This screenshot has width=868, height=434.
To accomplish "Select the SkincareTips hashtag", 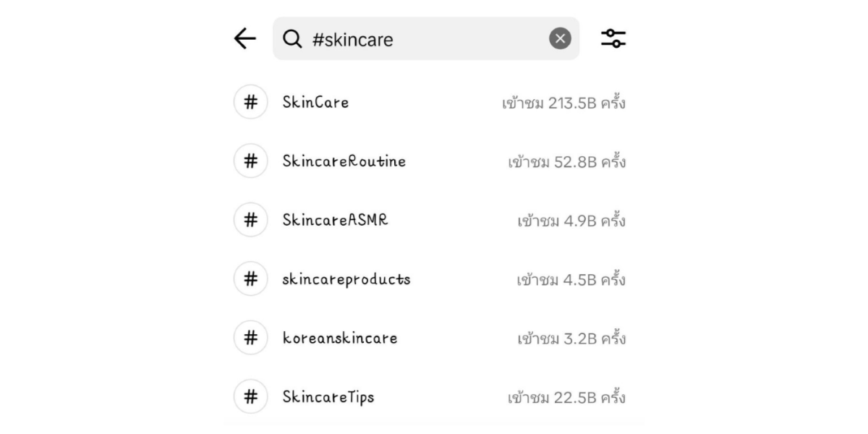I will pos(328,397).
